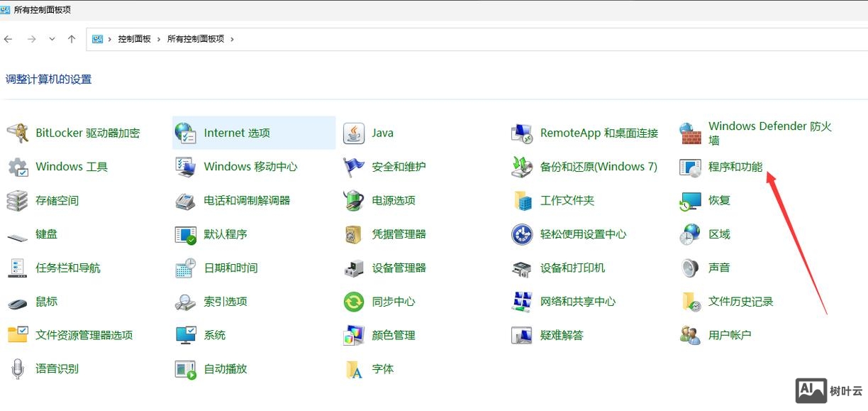Launch the Java control panel
The width and height of the screenshot is (868, 411).
click(382, 133)
